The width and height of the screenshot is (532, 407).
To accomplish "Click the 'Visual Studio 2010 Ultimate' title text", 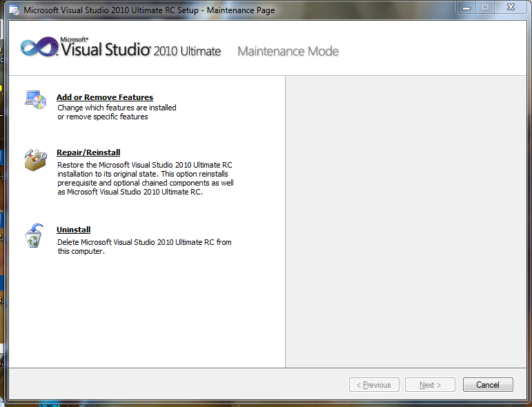I will tap(141, 49).
